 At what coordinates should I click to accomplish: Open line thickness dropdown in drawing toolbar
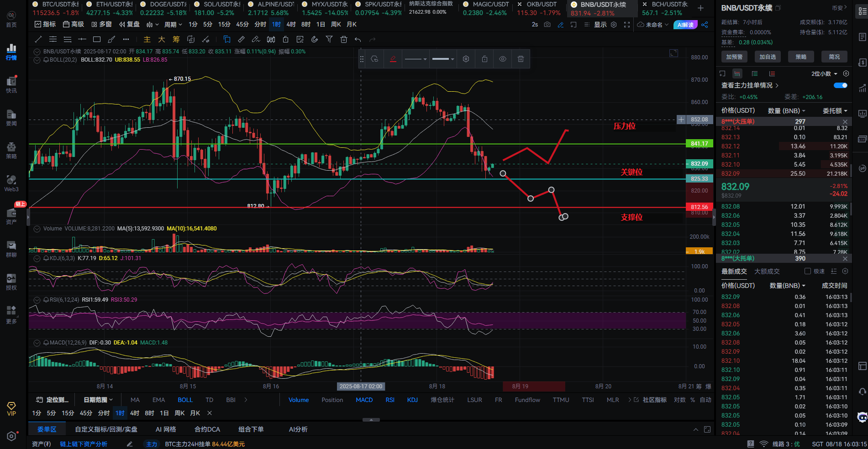point(443,59)
